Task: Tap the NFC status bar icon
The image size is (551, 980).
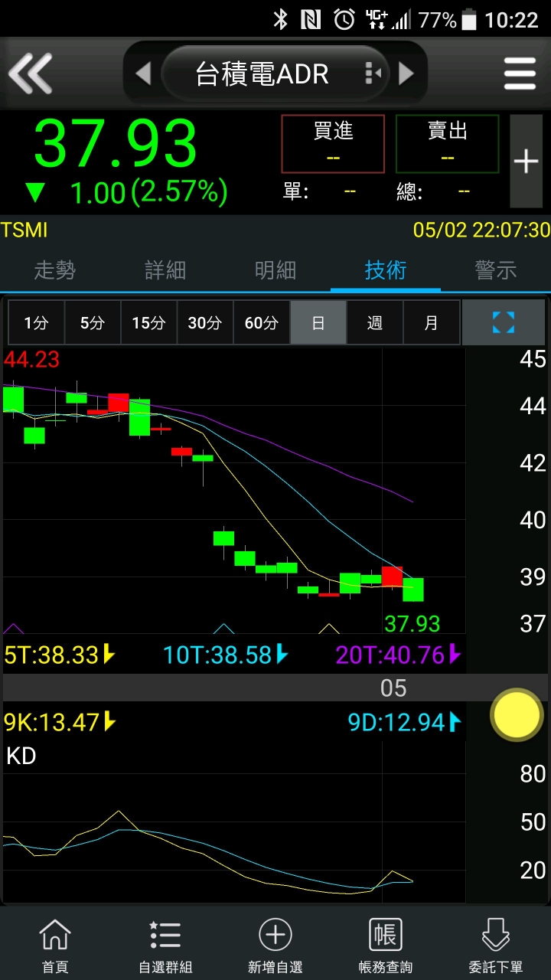Action: click(x=311, y=19)
